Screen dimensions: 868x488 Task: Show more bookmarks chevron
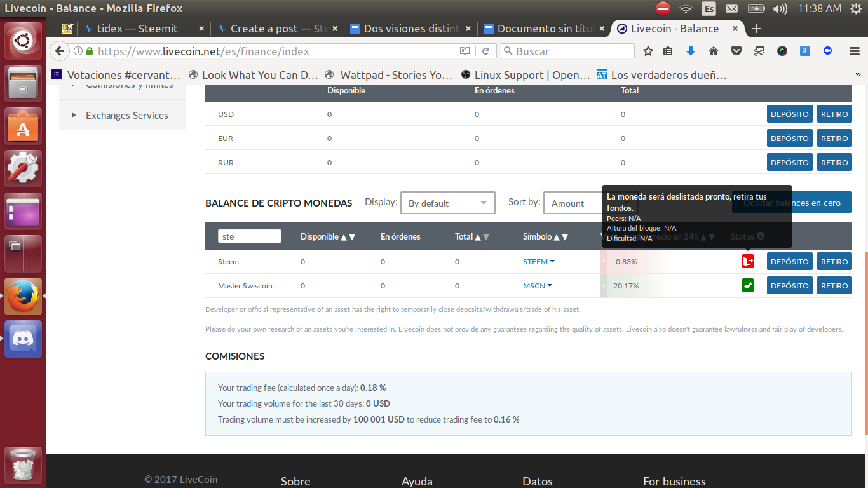pos(858,75)
